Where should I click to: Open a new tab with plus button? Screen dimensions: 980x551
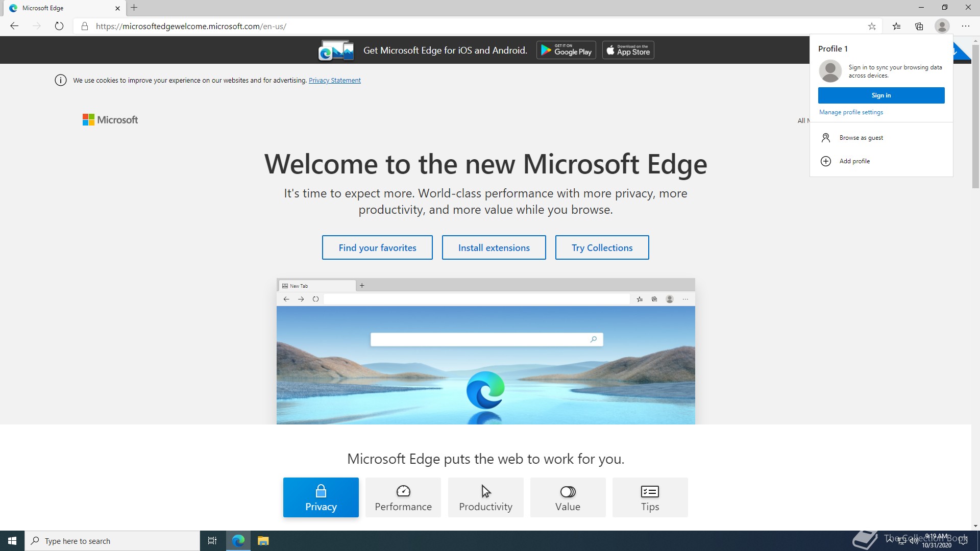(134, 8)
